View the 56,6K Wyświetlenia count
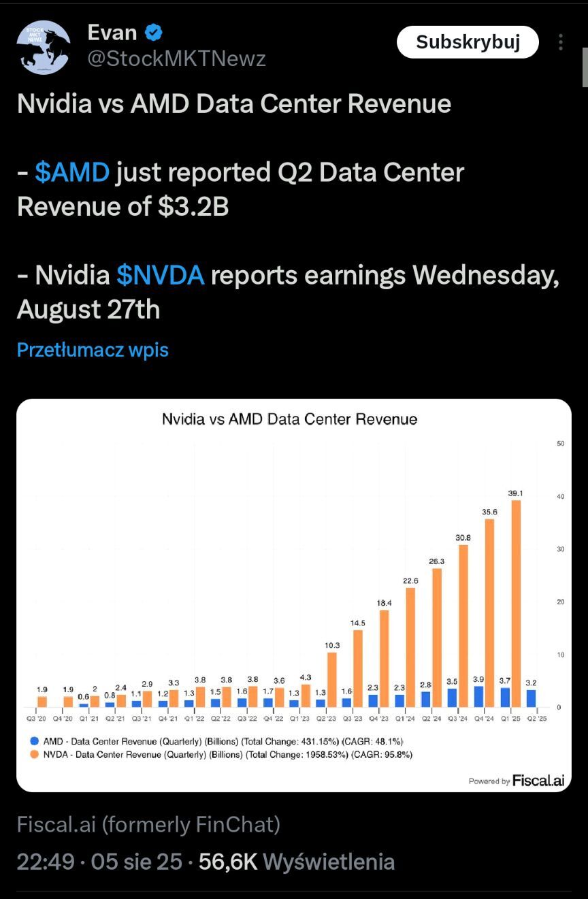Screen dimensions: 588x899 (x=297, y=862)
